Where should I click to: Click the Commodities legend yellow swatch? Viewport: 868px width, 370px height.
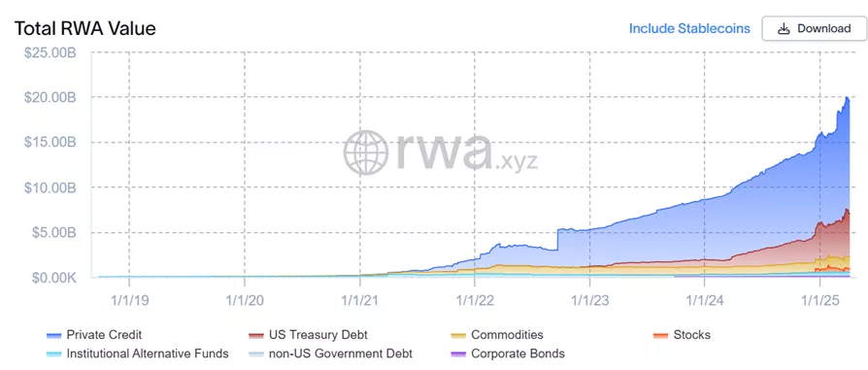(x=458, y=335)
